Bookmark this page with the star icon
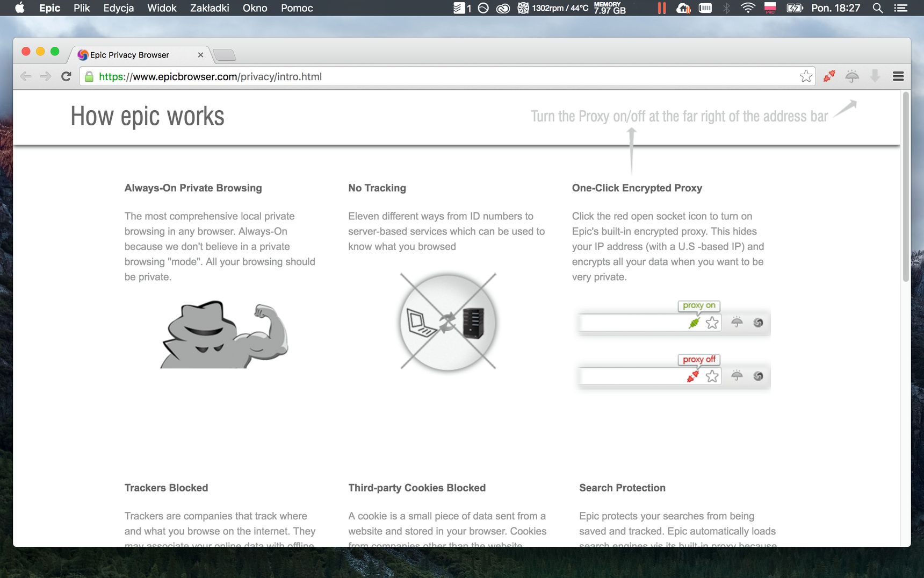The width and height of the screenshot is (924, 578). [x=806, y=76]
